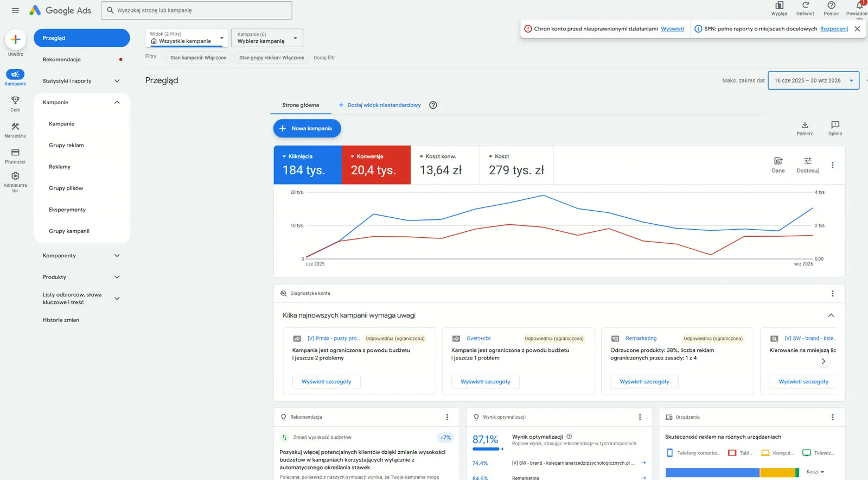Open arrow for 74,4% brand campaign row
This screenshot has height=480, width=868.
click(x=643, y=463)
